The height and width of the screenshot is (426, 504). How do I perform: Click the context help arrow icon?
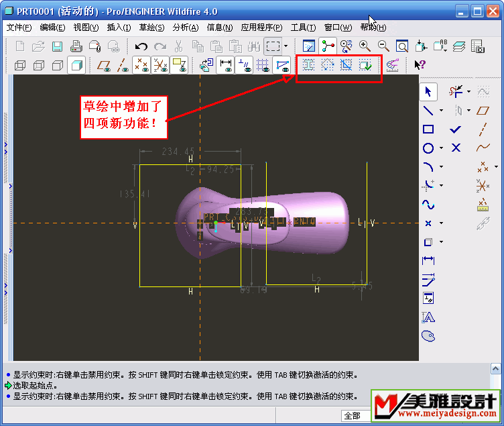coord(420,65)
